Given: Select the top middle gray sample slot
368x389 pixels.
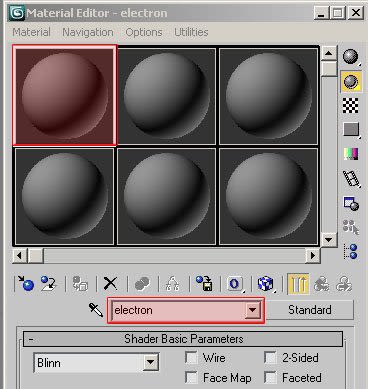Looking at the screenshot, I should tap(167, 96).
